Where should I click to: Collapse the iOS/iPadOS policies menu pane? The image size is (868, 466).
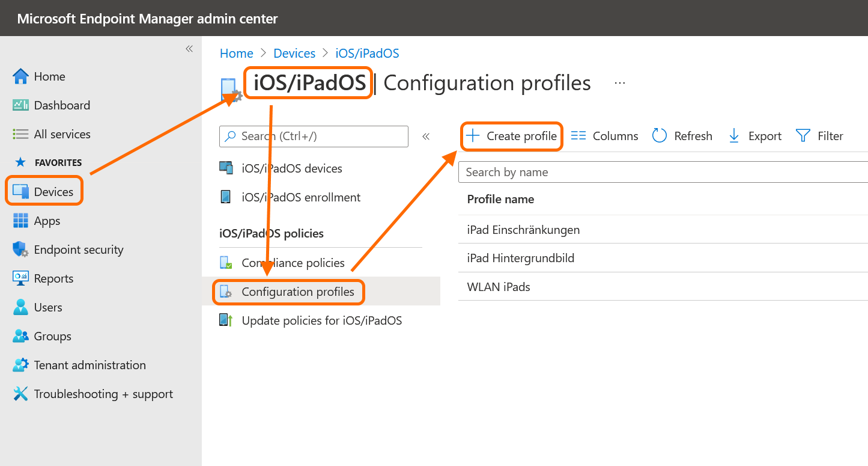pyautogui.click(x=426, y=136)
